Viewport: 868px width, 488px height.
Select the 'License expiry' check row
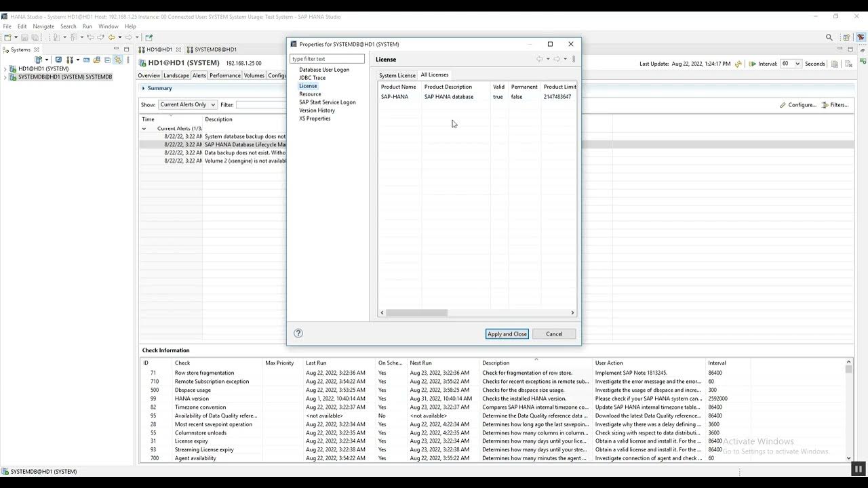coord(494,441)
